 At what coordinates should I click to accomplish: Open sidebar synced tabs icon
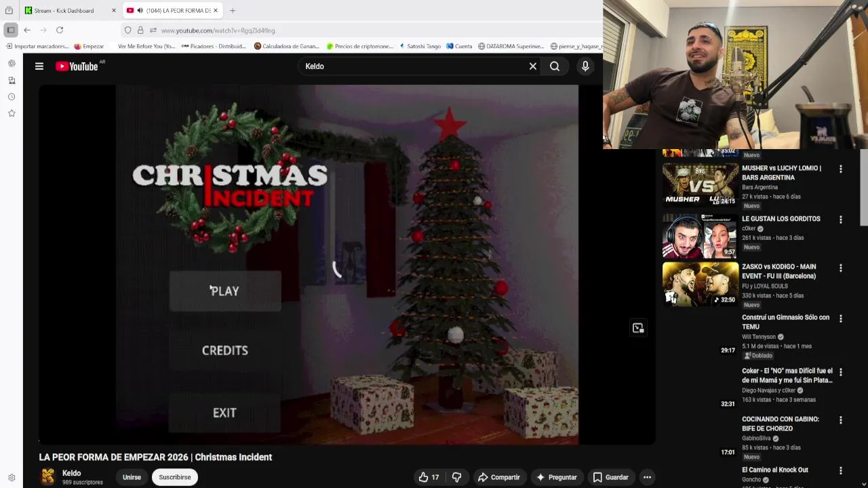(x=12, y=80)
